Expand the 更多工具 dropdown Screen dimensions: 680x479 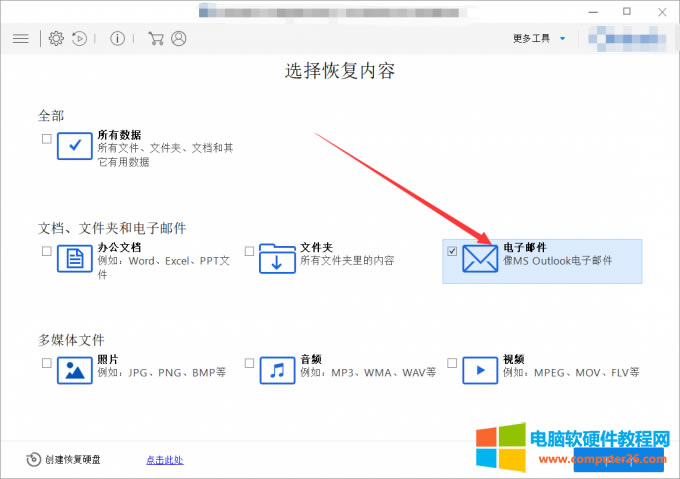pyautogui.click(x=539, y=38)
